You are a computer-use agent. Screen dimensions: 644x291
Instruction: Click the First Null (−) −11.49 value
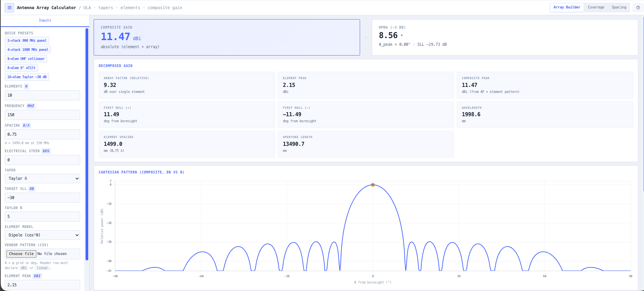(292, 115)
